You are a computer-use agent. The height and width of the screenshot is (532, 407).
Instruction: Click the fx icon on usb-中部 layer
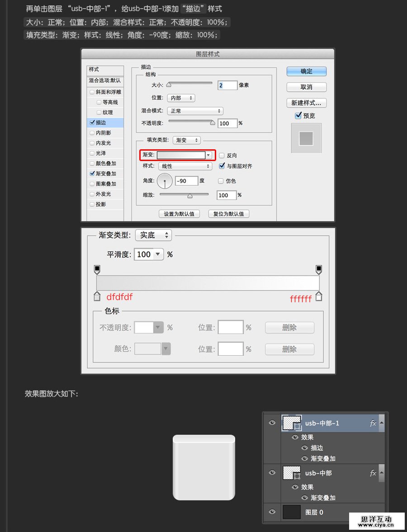pos(373,473)
